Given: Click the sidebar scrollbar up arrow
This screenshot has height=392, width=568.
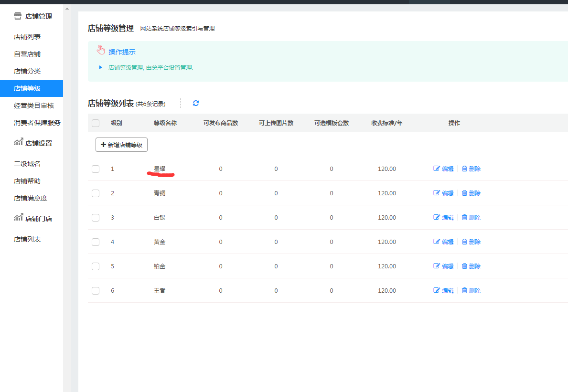Looking at the screenshot, I should 66,9.
